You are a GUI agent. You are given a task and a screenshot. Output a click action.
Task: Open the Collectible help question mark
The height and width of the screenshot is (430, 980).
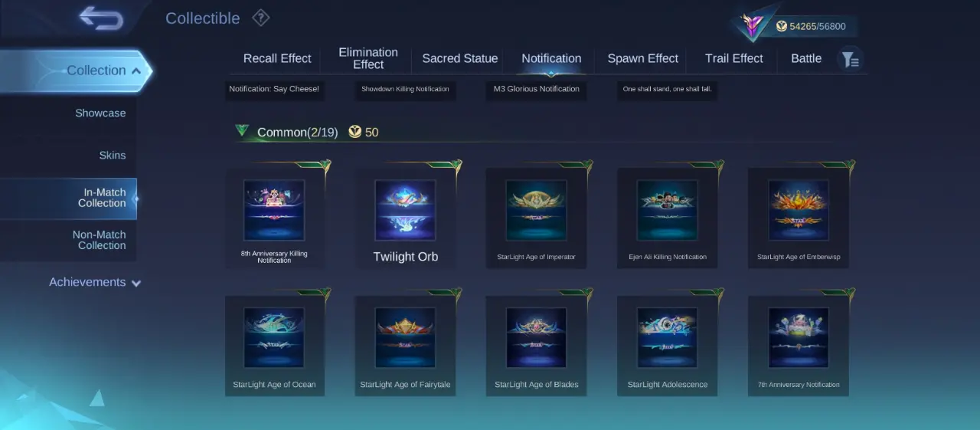tap(261, 18)
